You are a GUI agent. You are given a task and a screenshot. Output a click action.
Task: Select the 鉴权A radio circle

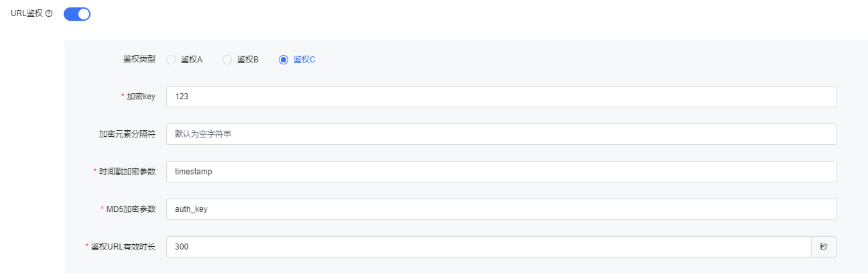pos(171,60)
